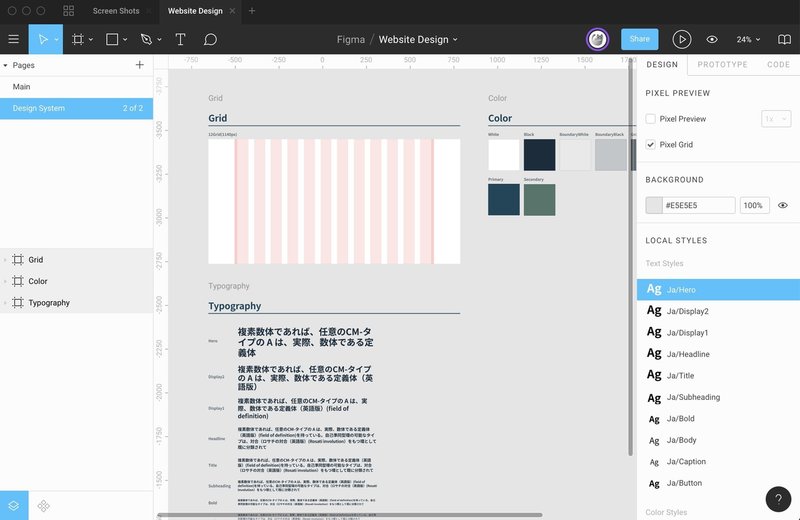Select Ja/Body text style
Viewport: 800px width, 520px height.
[718, 440]
